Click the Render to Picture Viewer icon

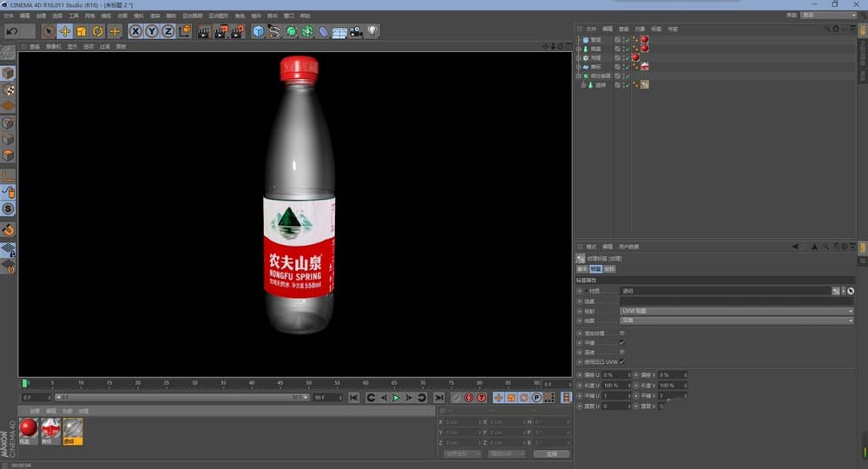coord(220,31)
